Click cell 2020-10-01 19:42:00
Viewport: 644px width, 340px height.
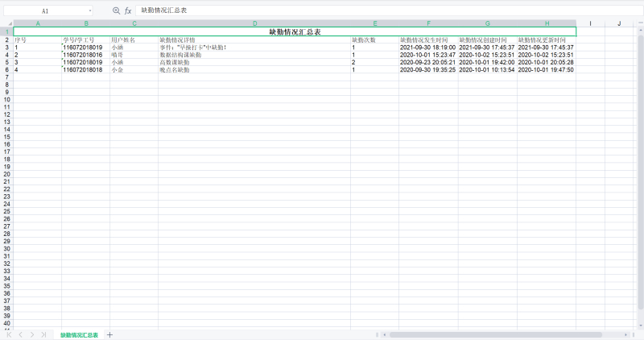coord(488,63)
